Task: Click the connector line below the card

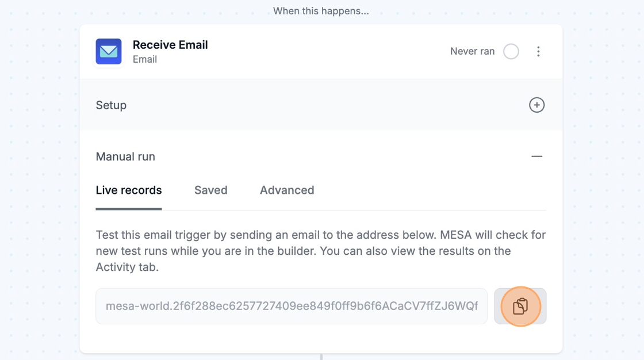Action: click(x=321, y=357)
